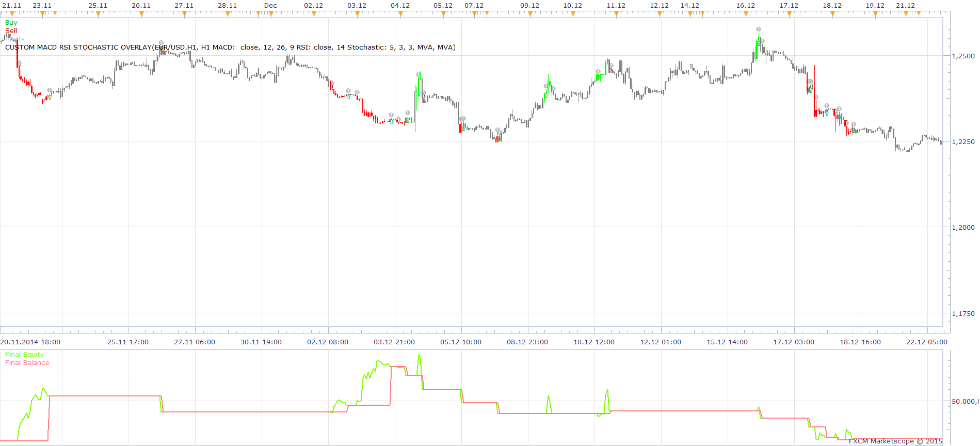This screenshot has width=980, height=446.
Task: Select the gray trade marker above the 04.12 green spike
Action: (419, 75)
